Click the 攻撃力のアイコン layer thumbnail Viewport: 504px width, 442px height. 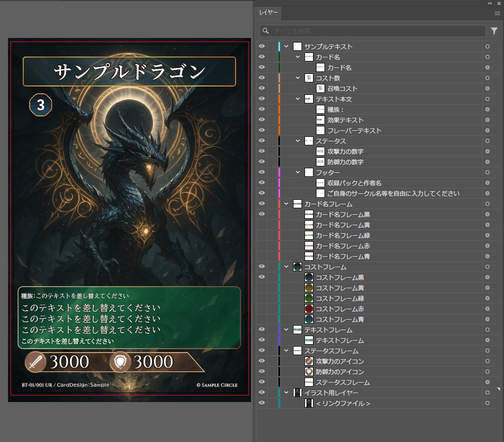(x=309, y=361)
